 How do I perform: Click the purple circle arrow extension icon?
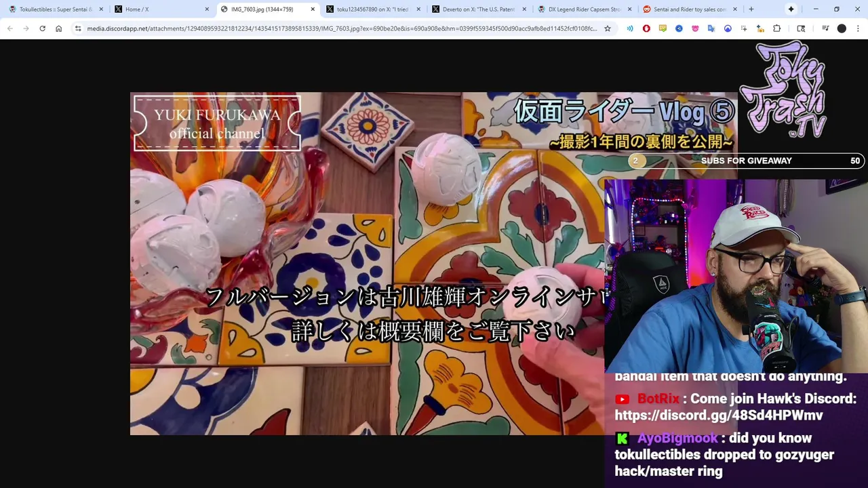pos(728,28)
